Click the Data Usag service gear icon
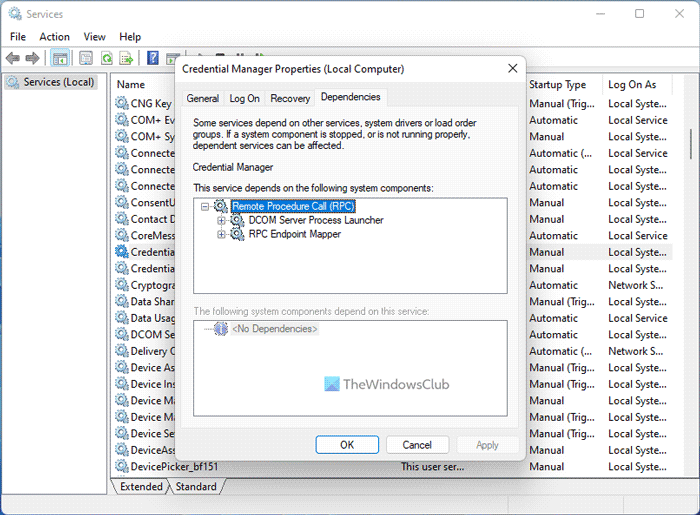 click(x=122, y=318)
